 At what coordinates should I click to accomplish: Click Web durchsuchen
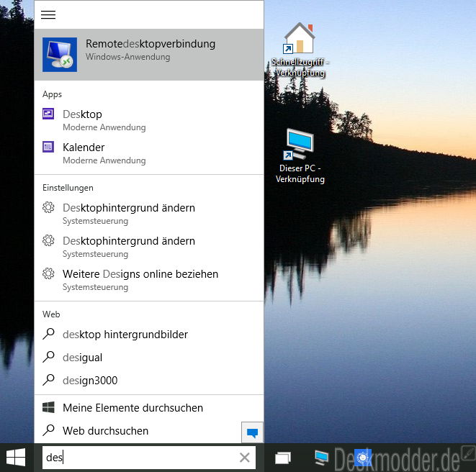pos(138,431)
